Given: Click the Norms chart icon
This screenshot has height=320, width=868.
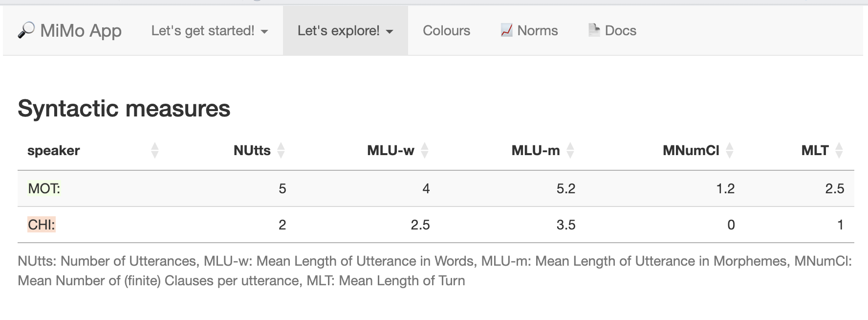Looking at the screenshot, I should 506,30.
